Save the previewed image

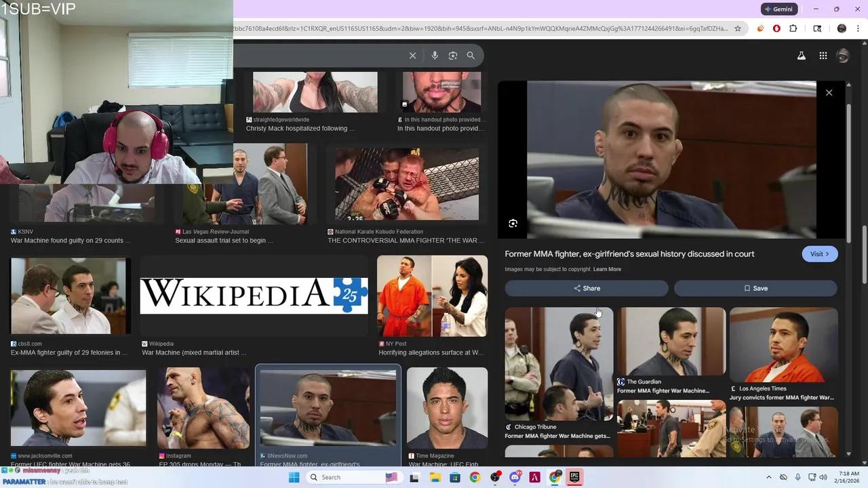point(755,288)
